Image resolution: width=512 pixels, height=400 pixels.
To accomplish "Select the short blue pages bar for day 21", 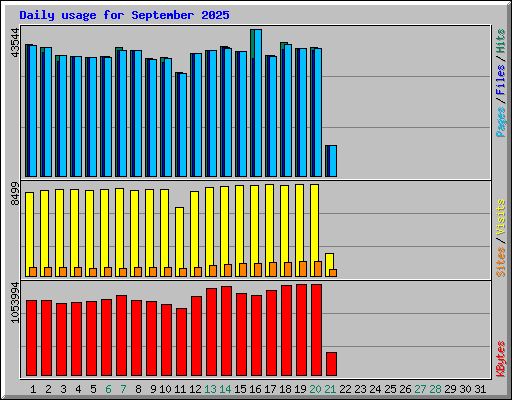I will pyautogui.click(x=333, y=161).
